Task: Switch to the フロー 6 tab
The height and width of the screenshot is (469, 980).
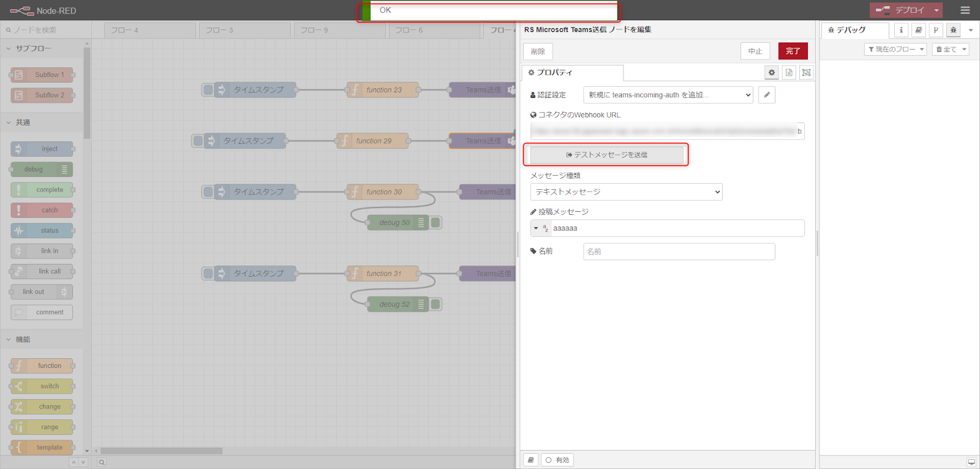Action: (x=434, y=30)
